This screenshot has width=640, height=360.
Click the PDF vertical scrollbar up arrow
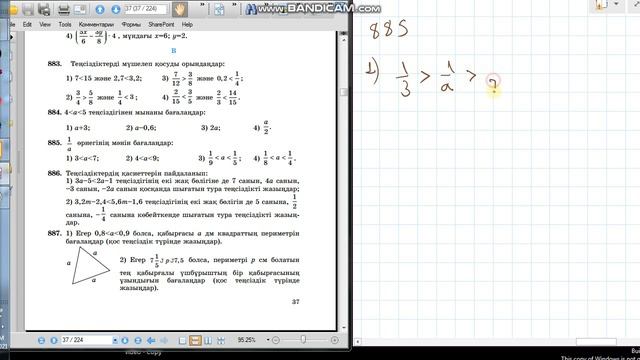(x=344, y=40)
